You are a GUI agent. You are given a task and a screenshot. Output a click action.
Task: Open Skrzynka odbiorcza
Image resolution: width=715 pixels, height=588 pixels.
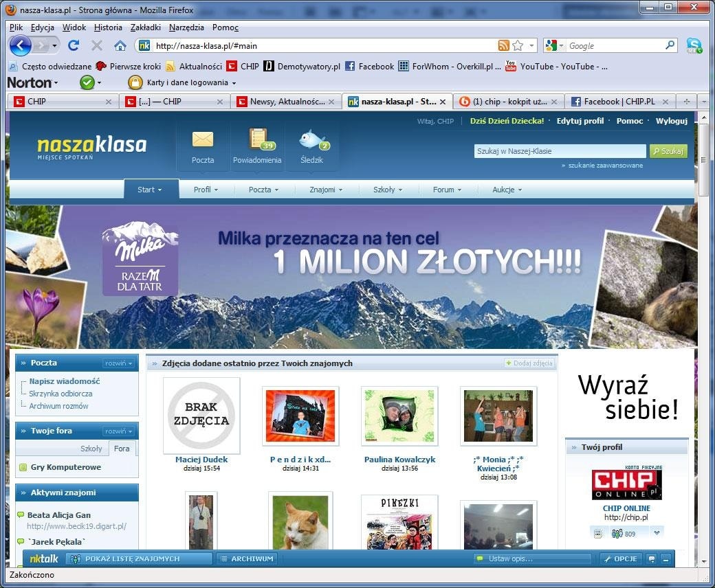pos(60,394)
